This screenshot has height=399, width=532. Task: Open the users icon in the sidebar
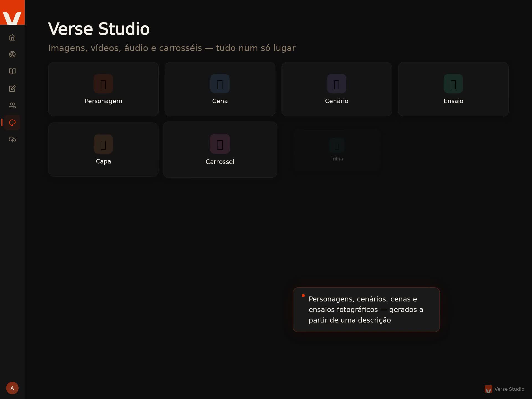[12, 106]
